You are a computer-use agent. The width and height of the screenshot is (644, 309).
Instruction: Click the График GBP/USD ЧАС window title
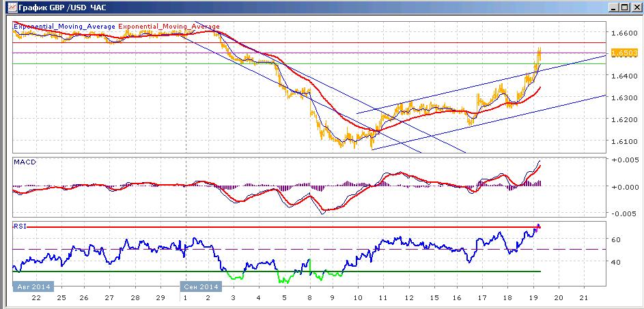62,8
